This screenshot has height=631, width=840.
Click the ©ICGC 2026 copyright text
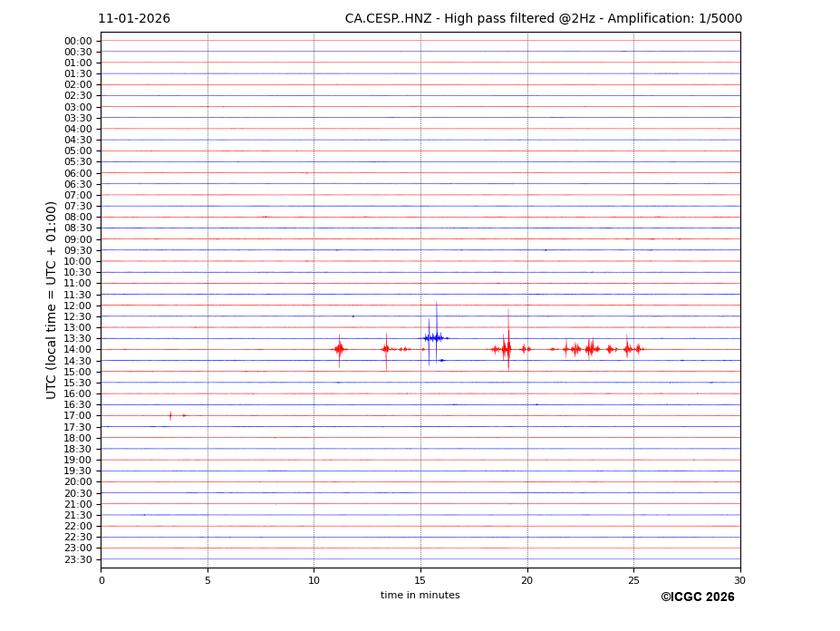(697, 597)
